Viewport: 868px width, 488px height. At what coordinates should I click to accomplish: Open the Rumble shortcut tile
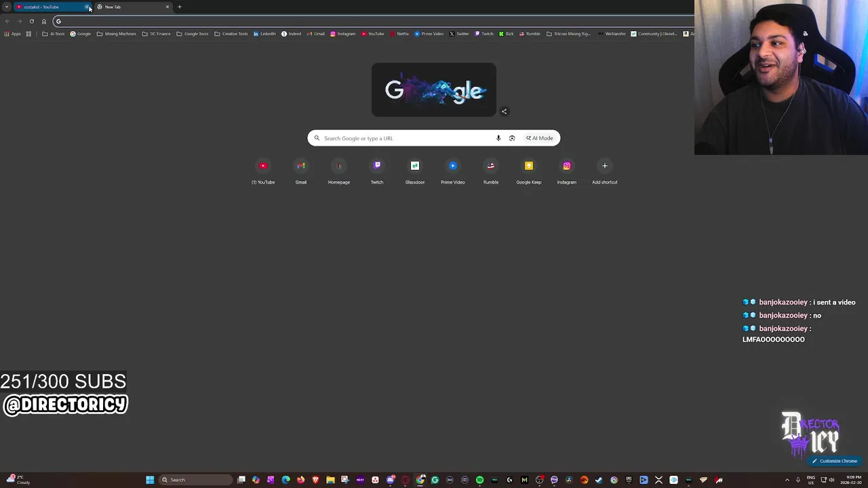point(491,171)
